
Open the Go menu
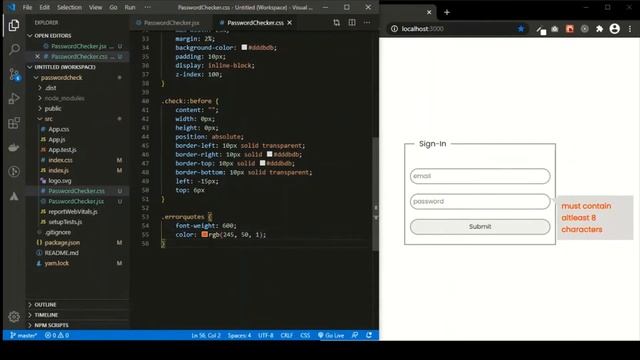click(x=113, y=7)
